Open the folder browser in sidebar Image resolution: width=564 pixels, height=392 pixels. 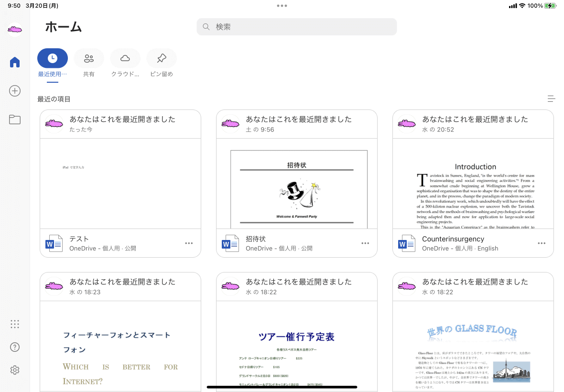pos(15,120)
